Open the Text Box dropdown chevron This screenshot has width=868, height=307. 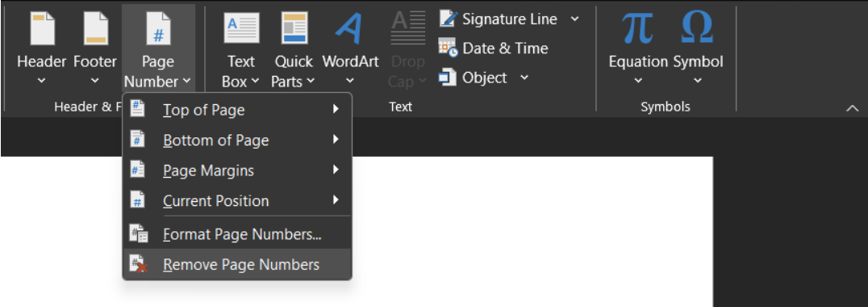[255, 82]
